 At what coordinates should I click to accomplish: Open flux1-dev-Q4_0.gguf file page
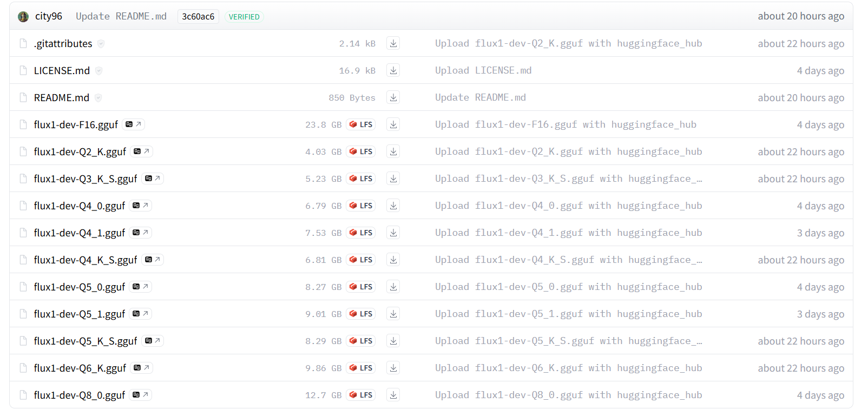pyautogui.click(x=80, y=206)
